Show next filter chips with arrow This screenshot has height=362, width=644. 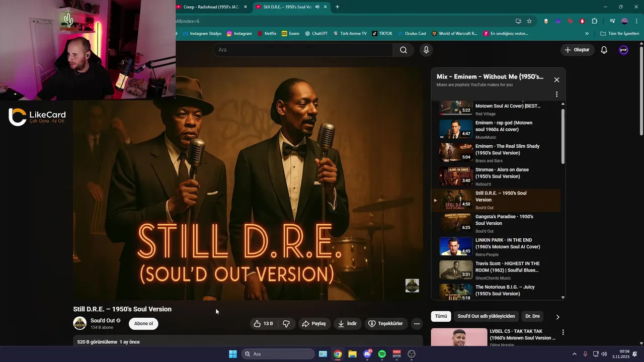point(557,317)
